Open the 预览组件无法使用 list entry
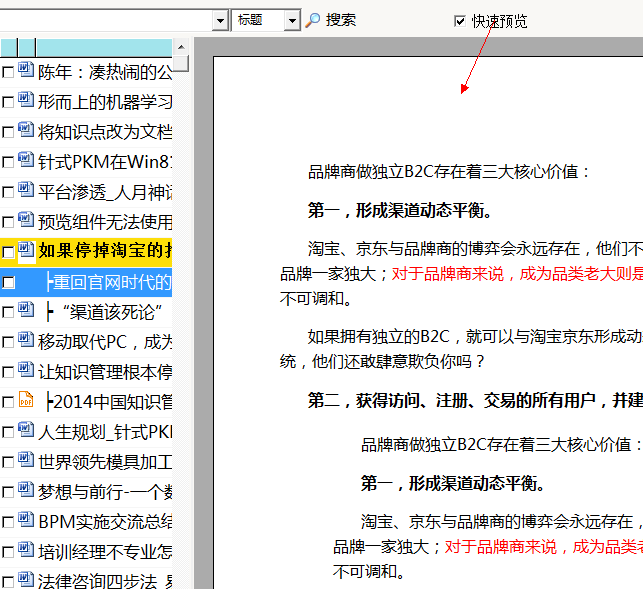This screenshot has height=589, width=643. coord(105,221)
